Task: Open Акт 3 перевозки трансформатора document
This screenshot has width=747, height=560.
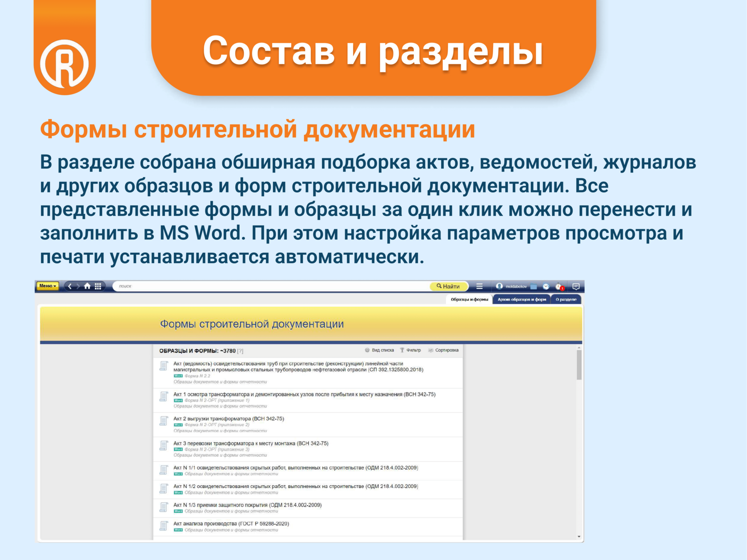Action: coord(251,443)
